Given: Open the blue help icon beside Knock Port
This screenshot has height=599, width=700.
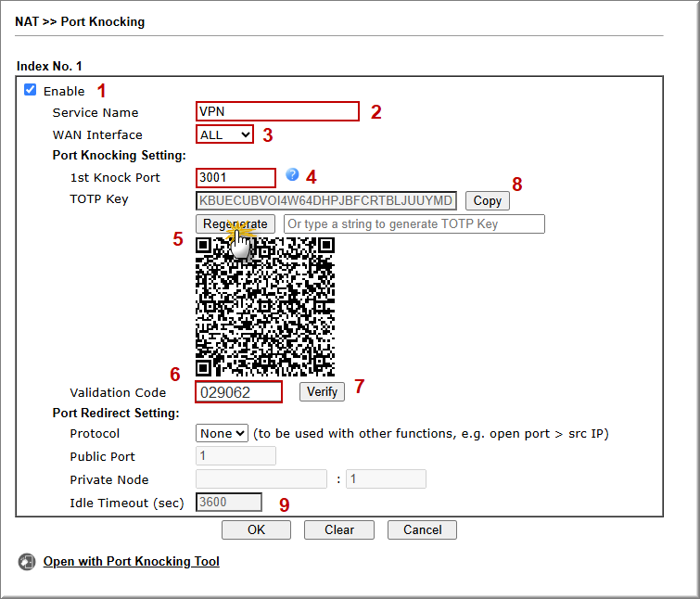Looking at the screenshot, I should (292, 174).
